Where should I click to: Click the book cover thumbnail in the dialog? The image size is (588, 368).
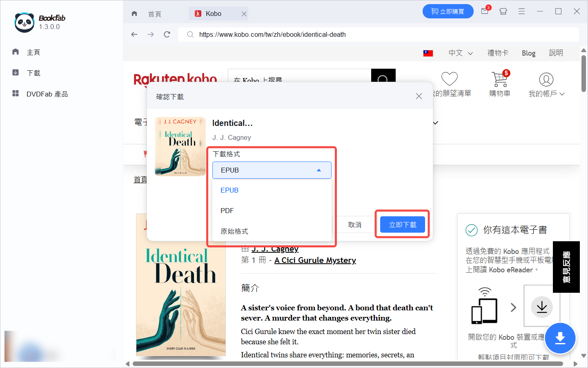point(180,146)
